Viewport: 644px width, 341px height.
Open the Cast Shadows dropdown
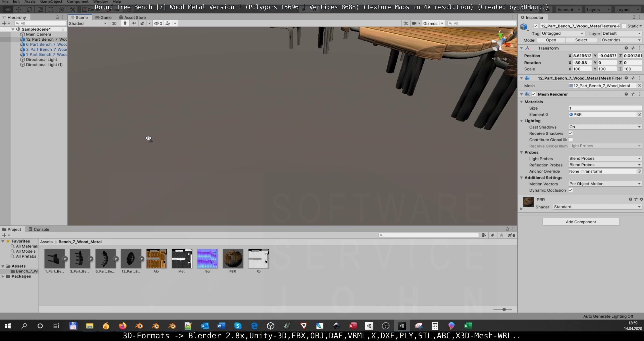605,127
